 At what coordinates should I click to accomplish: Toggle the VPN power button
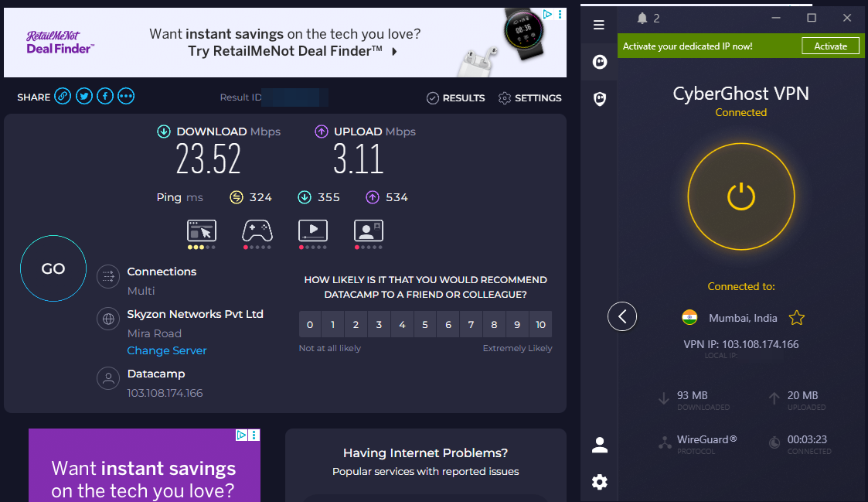[740, 196]
